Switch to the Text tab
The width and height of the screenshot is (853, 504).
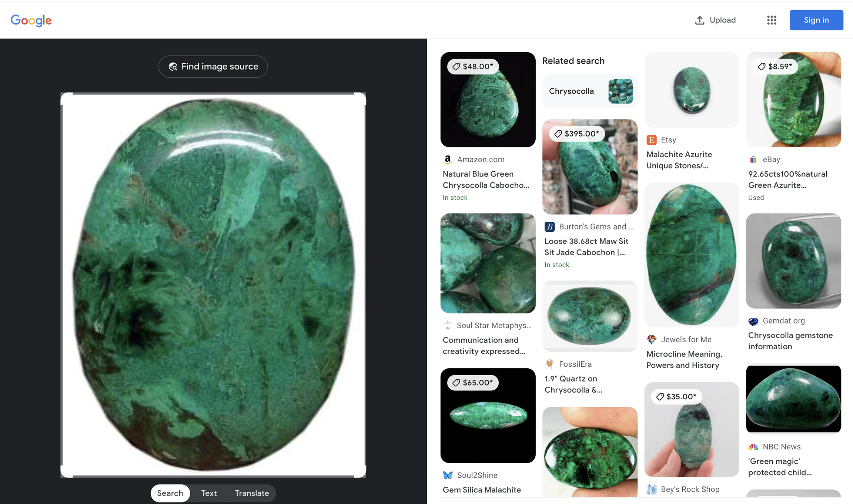click(x=209, y=493)
